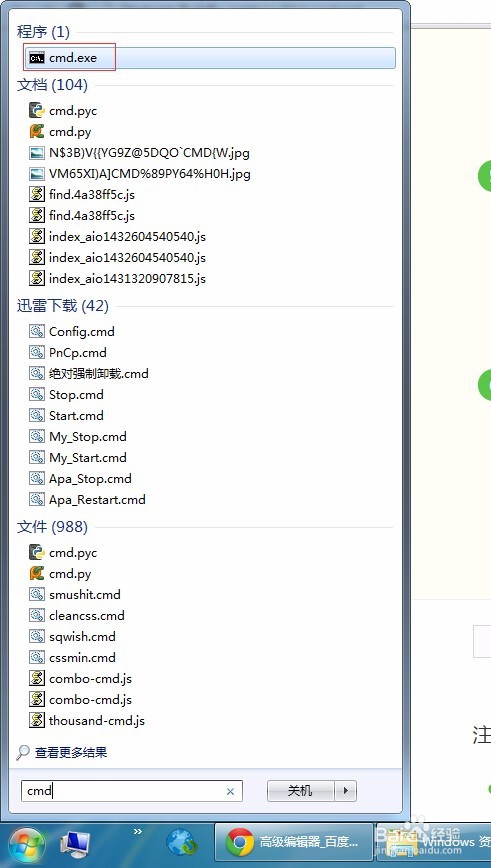Click the gear icon beside smushit.cmd
491x868 pixels.
[37, 595]
